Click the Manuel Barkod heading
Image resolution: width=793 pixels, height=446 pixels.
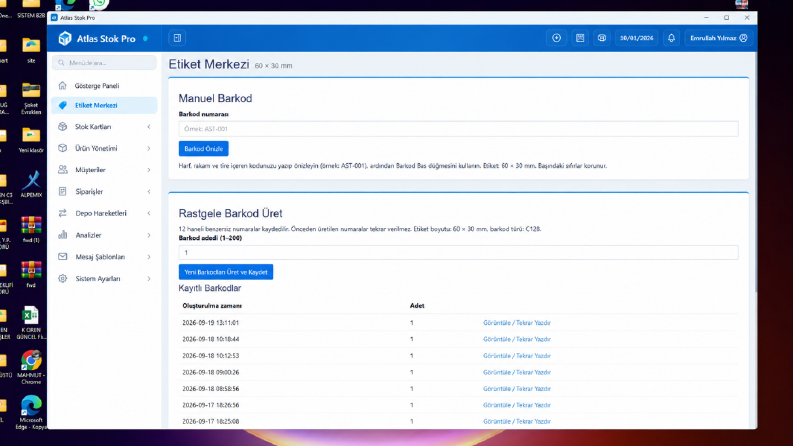pyautogui.click(x=215, y=99)
